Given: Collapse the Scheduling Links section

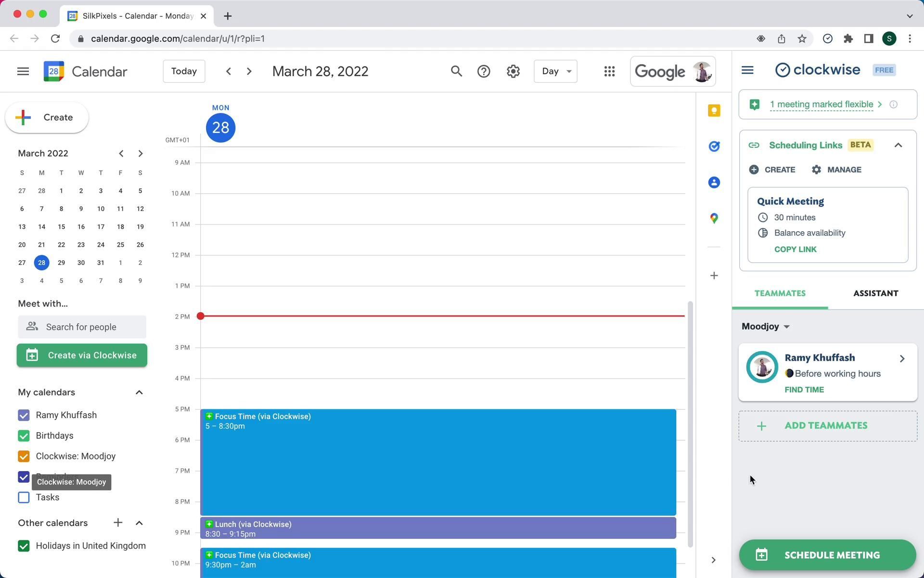Looking at the screenshot, I should 898,145.
